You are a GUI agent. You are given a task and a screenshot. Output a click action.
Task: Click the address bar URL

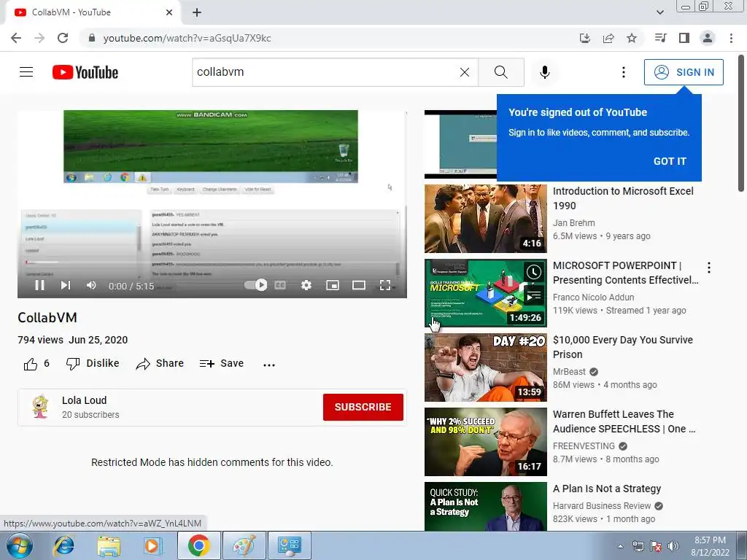[x=187, y=38]
